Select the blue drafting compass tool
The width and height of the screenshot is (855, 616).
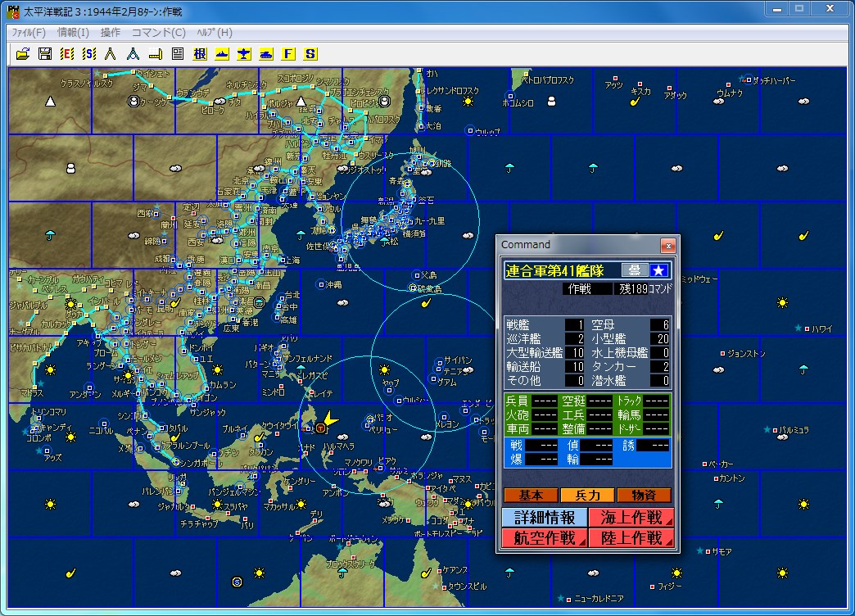(133, 53)
